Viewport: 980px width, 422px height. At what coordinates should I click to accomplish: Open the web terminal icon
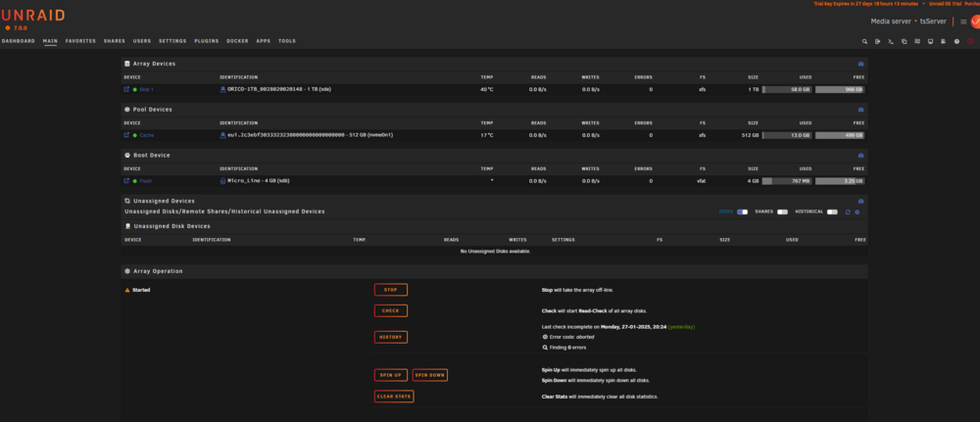coord(891,41)
